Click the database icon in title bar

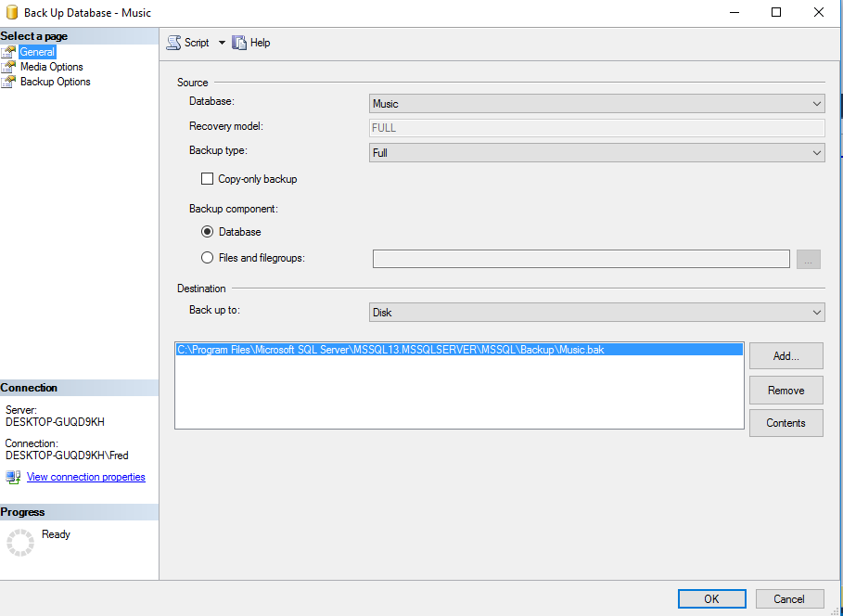pyautogui.click(x=12, y=13)
